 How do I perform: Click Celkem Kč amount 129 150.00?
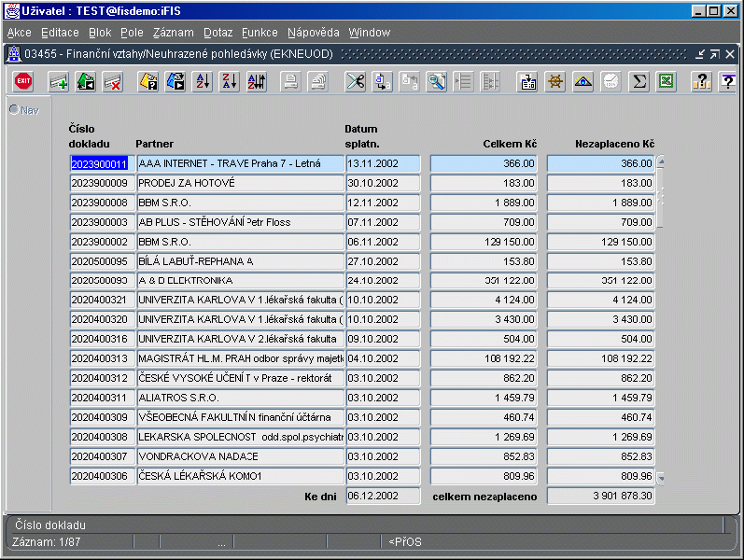pos(484,242)
